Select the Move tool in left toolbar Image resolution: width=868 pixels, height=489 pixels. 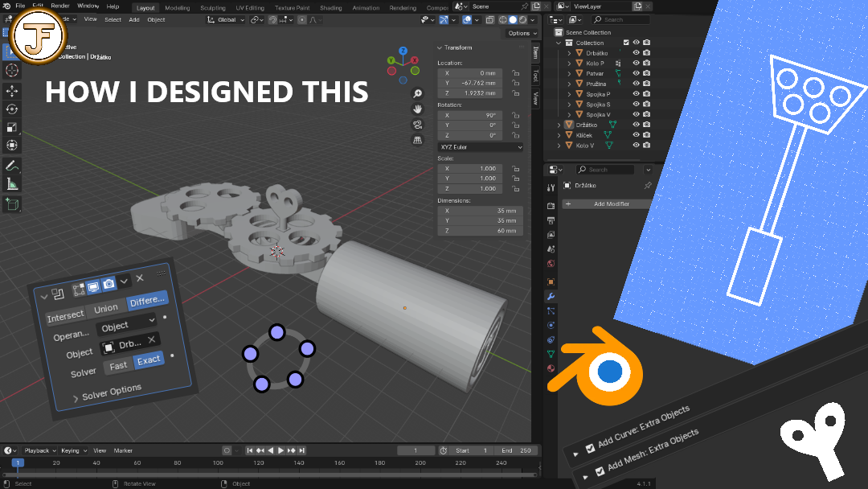[x=11, y=90]
